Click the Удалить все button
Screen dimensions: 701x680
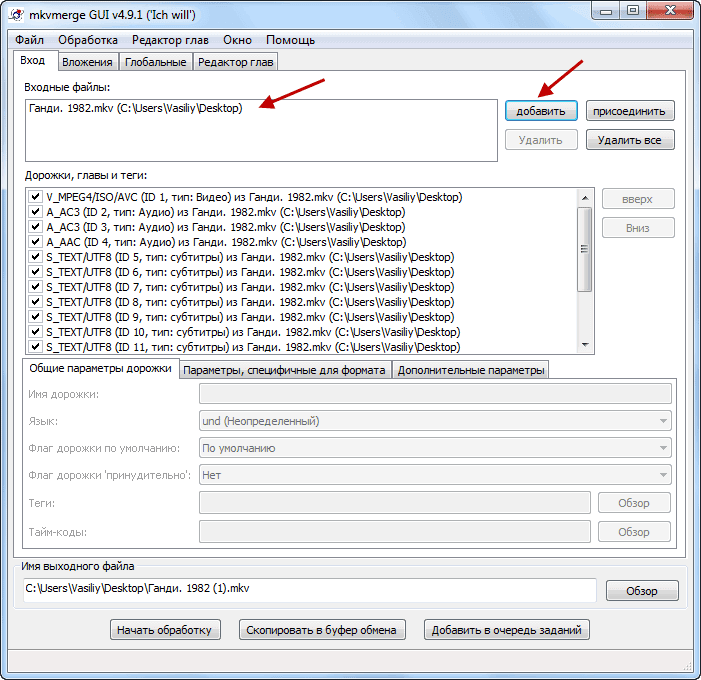tap(629, 140)
